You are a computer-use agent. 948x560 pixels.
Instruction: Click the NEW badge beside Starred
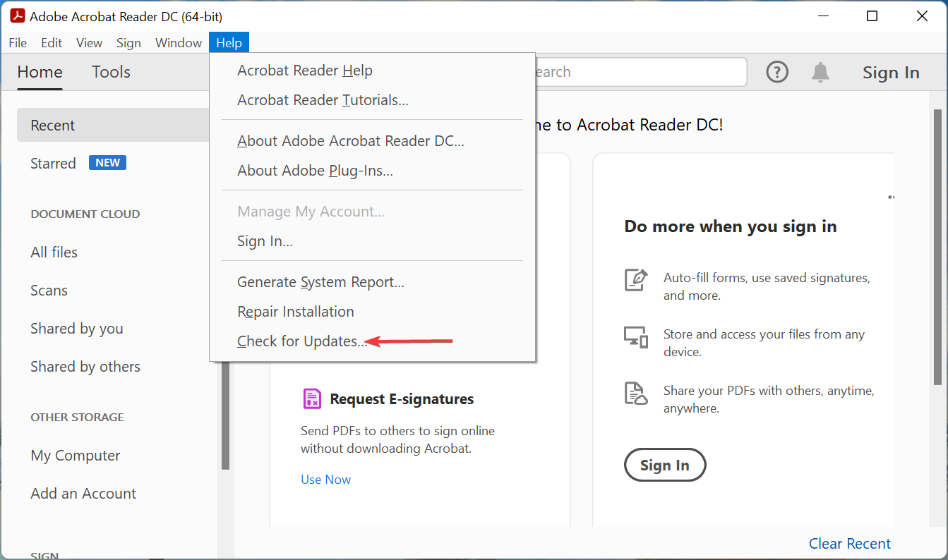pos(107,163)
